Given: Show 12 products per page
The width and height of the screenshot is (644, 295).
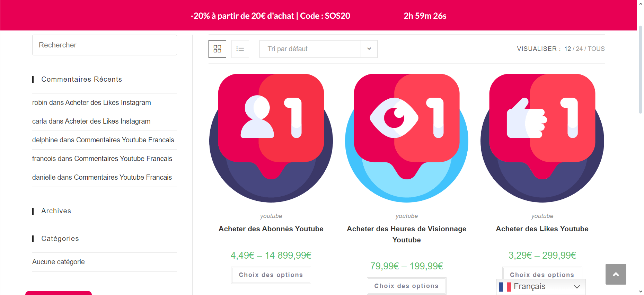Looking at the screenshot, I should point(567,49).
